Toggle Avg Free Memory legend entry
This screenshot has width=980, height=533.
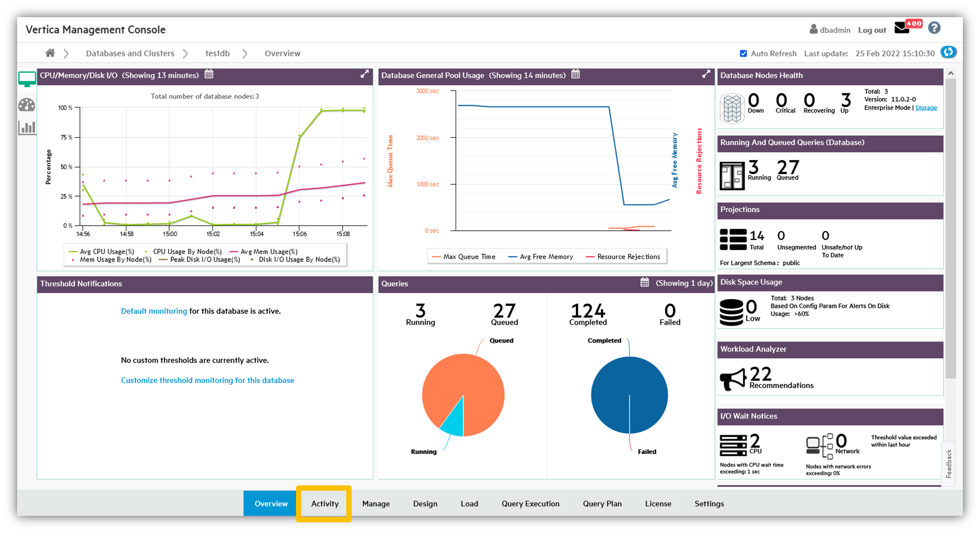click(x=541, y=257)
